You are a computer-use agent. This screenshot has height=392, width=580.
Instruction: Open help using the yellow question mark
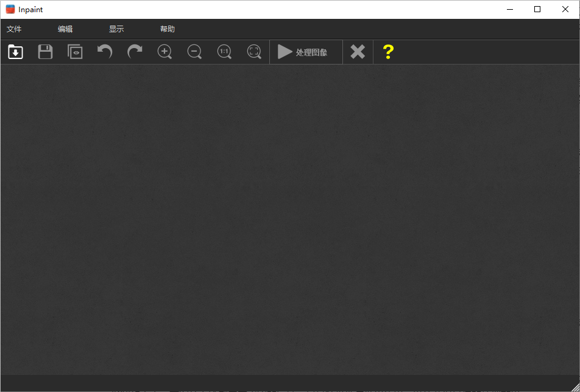click(x=387, y=52)
